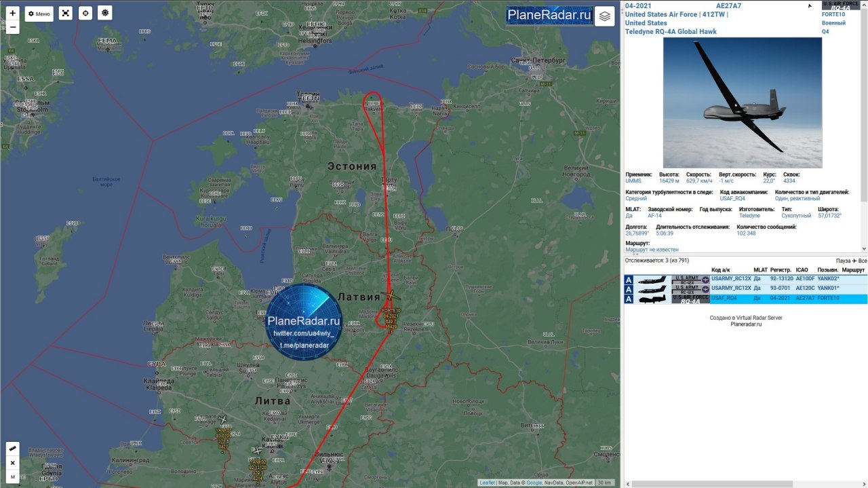This screenshot has width=868, height=488.
Task: Open the Planeradar.ru footer link
Action: [746, 324]
